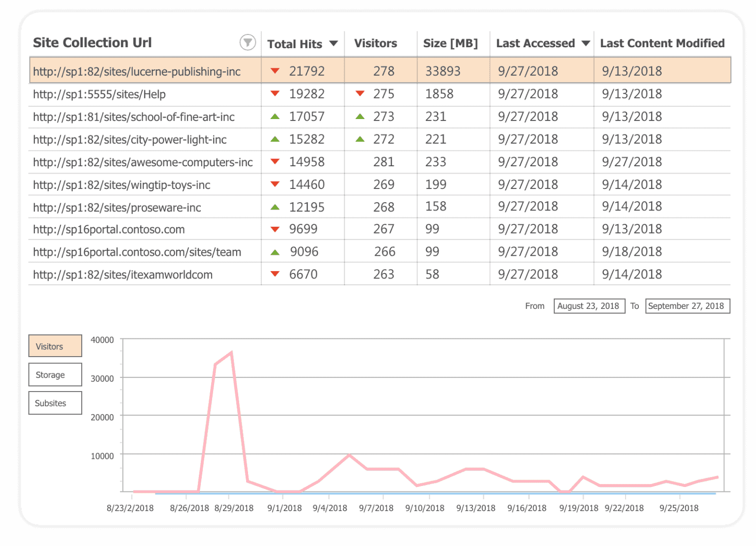Switch to the Storage chart view
The height and width of the screenshot is (546, 756).
(x=55, y=374)
